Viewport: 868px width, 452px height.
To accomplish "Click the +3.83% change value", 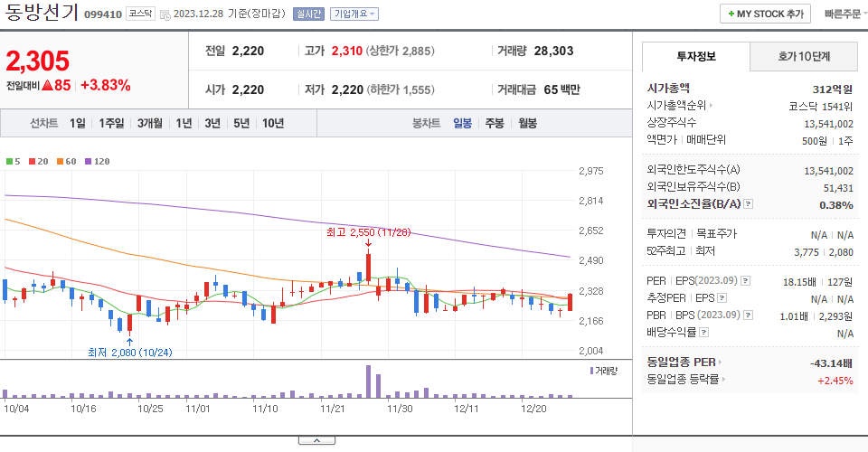I will 106,85.
